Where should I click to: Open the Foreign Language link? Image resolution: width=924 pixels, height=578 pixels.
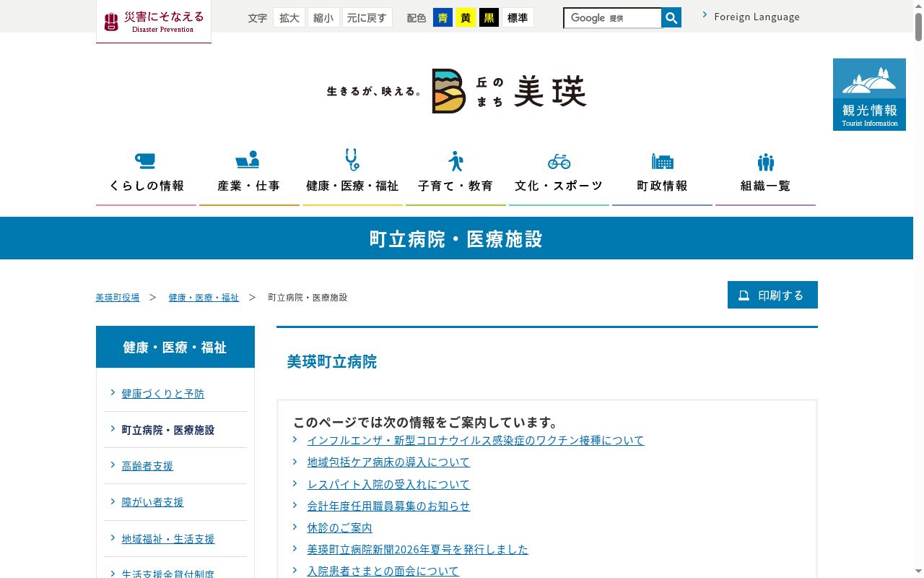(757, 17)
